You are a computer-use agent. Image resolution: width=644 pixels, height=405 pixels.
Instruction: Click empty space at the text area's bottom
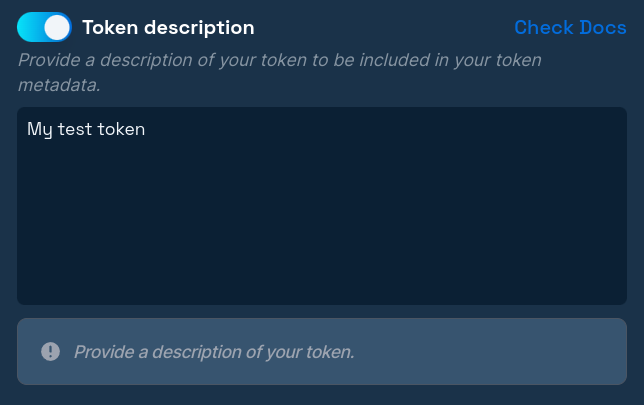coord(322,285)
